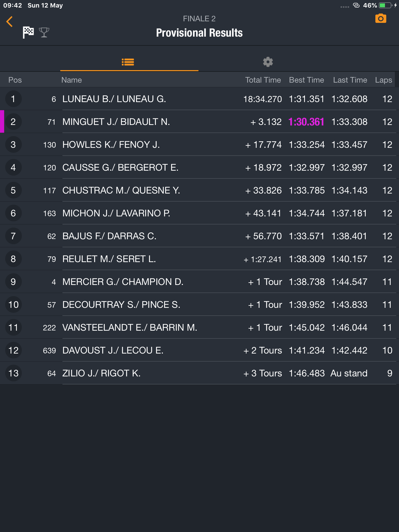The image size is (399, 532).
Task: Sort by the Total Time column header
Action: point(263,80)
